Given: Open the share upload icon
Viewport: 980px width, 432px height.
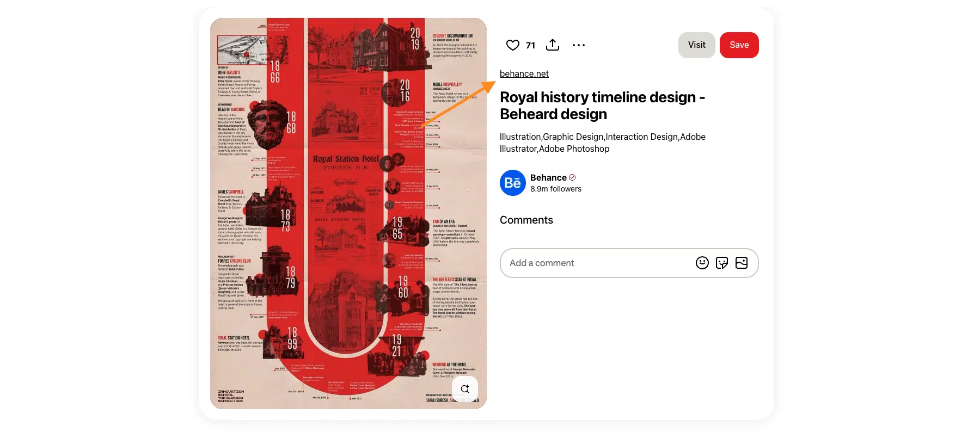Looking at the screenshot, I should [x=553, y=45].
